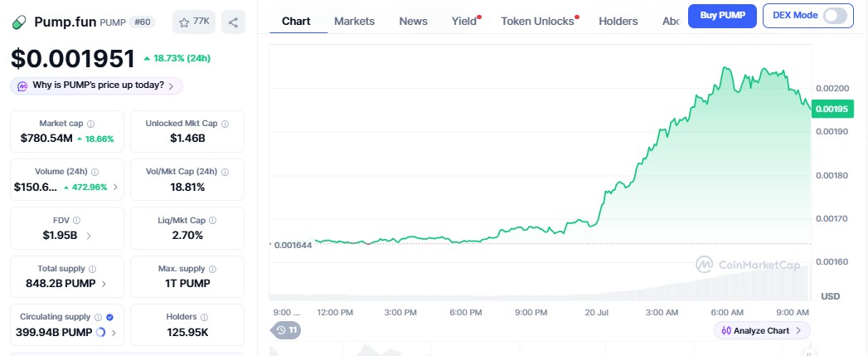
Task: Click the 125.95K holders value
Action: 187,333
